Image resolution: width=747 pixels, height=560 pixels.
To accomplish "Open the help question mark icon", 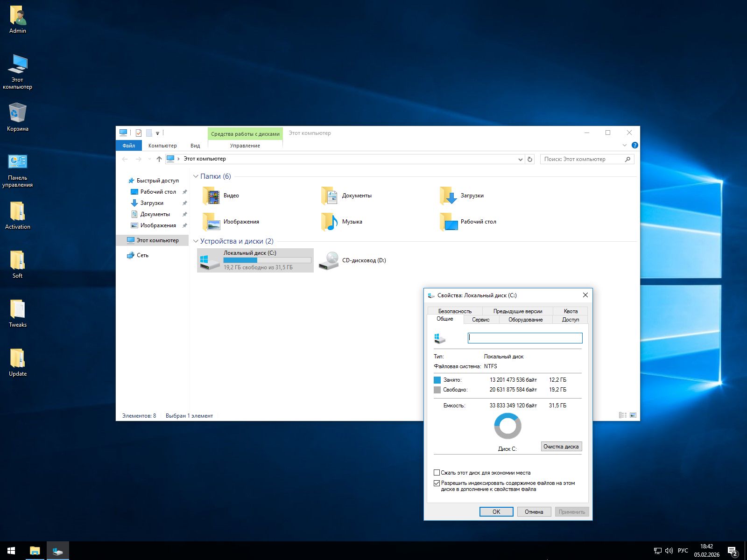I will point(634,146).
